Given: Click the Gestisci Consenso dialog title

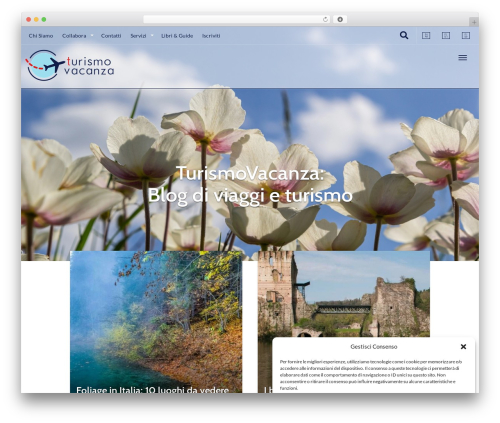Looking at the screenshot, I should pyautogui.click(x=374, y=347).
